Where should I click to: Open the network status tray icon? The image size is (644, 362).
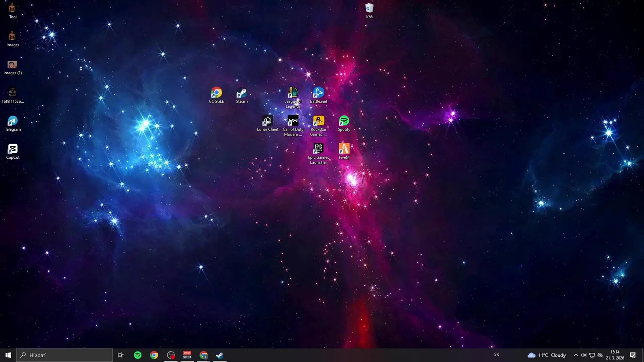tap(592, 355)
